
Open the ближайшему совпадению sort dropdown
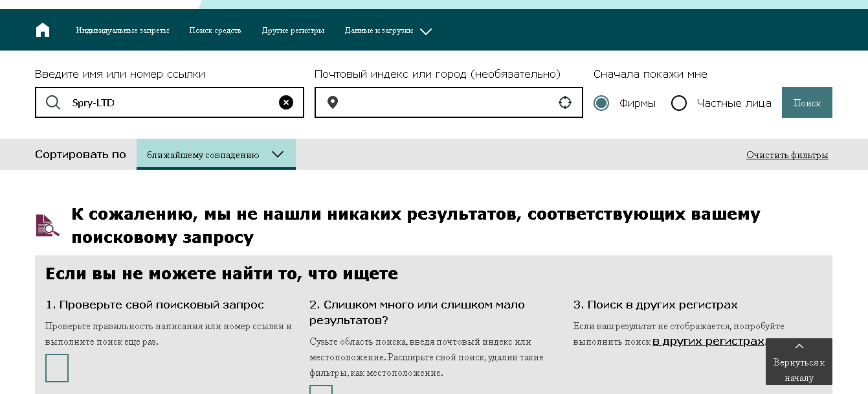pyautogui.click(x=216, y=155)
